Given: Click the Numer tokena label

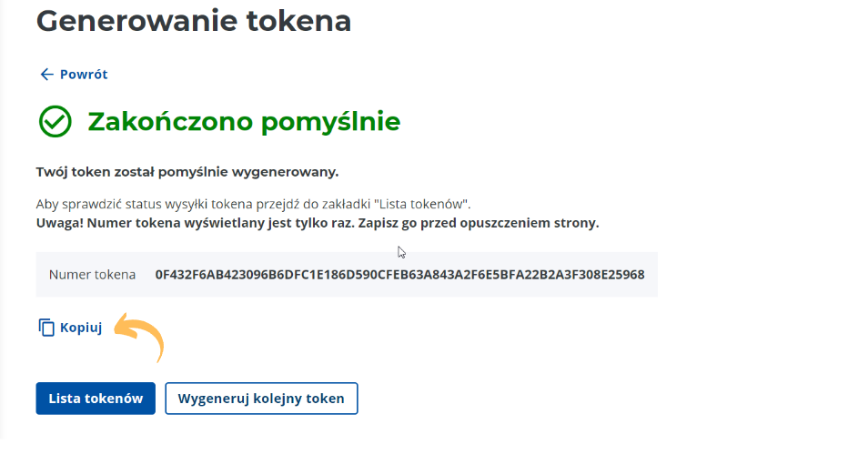Looking at the screenshot, I should 93,275.
